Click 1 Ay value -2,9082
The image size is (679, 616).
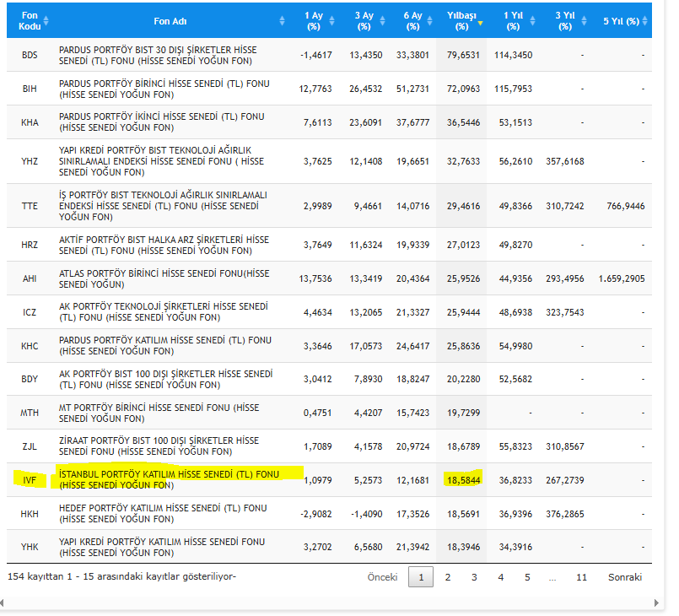click(x=316, y=514)
